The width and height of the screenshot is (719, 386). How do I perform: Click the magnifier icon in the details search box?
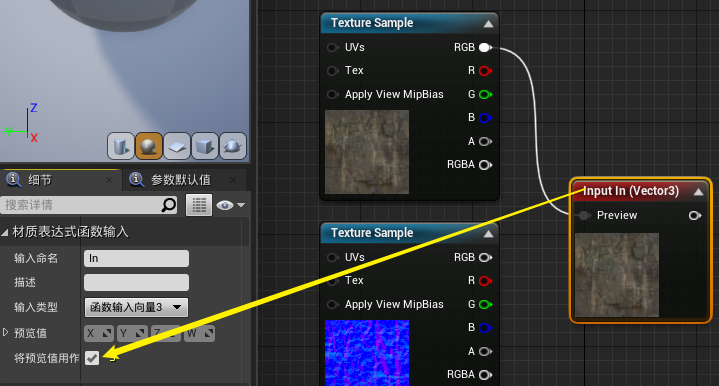tap(169, 205)
